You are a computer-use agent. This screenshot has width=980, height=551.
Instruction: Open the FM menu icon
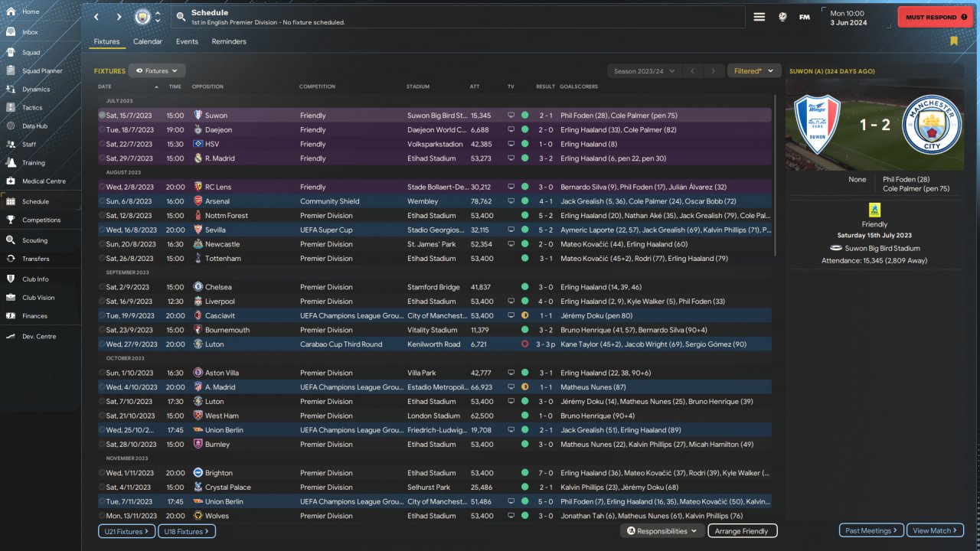[805, 17]
